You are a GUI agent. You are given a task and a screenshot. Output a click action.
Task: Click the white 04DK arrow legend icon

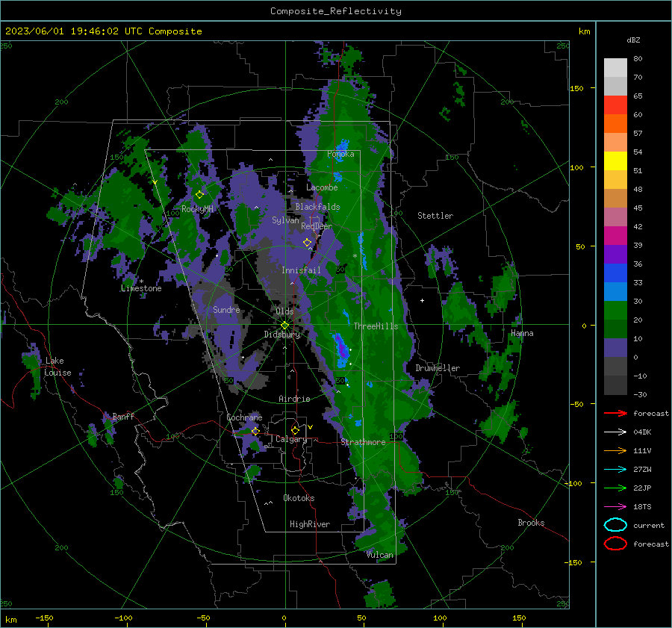pyautogui.click(x=615, y=432)
